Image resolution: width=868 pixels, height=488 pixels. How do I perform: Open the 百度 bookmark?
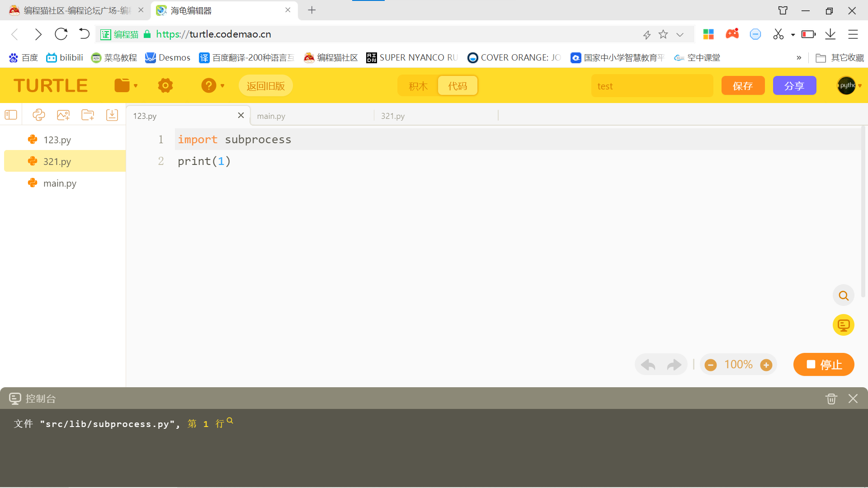tap(24, 58)
